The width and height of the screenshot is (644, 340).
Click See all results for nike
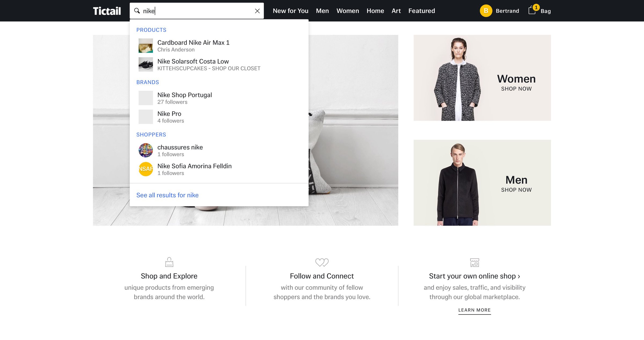click(167, 195)
